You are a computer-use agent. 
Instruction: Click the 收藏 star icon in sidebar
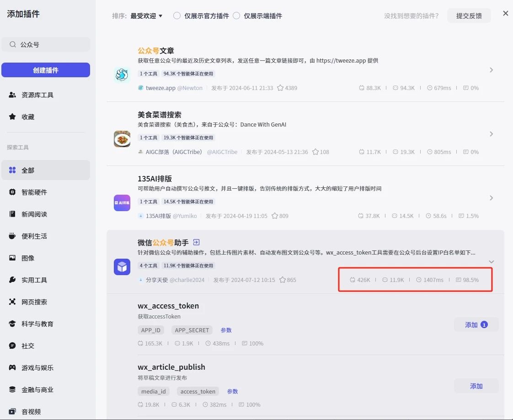tap(12, 117)
